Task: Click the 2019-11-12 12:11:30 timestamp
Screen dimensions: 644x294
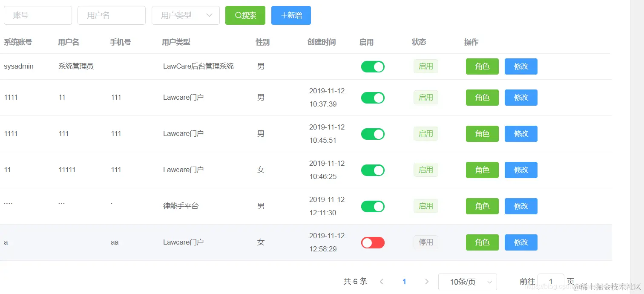Action: pos(327,206)
